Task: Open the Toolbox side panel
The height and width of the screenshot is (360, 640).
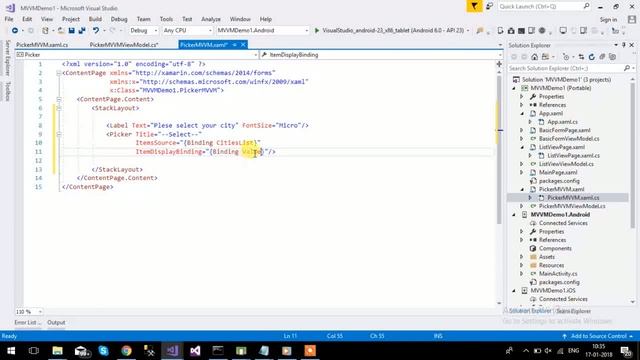Action: [x=7, y=91]
